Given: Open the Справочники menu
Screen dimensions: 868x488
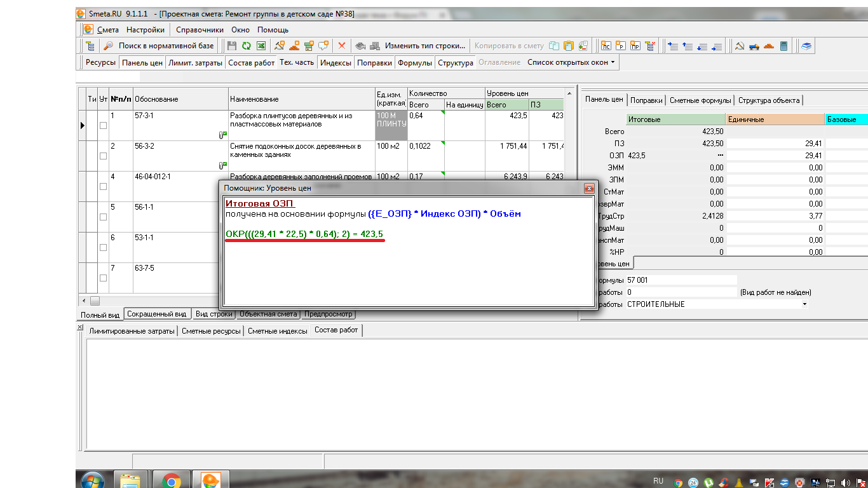Looking at the screenshot, I should click(x=200, y=29).
